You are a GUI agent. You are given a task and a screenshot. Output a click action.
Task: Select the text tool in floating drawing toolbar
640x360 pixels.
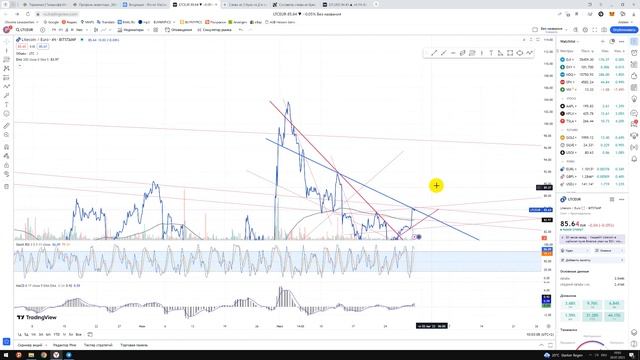[491, 53]
